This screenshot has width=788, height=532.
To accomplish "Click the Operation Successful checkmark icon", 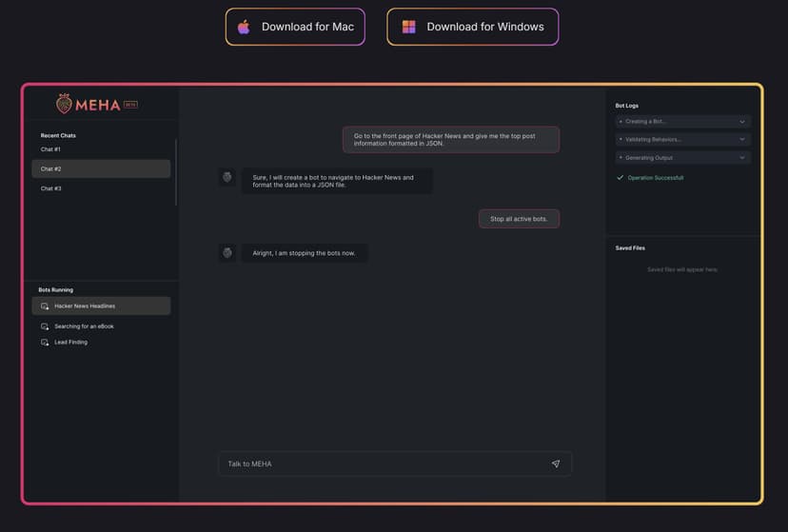I will [621, 177].
